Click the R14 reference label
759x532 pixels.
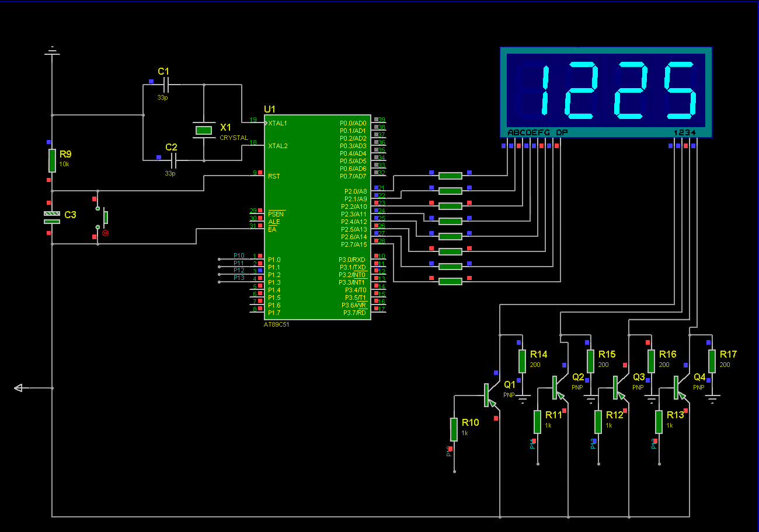coord(538,354)
